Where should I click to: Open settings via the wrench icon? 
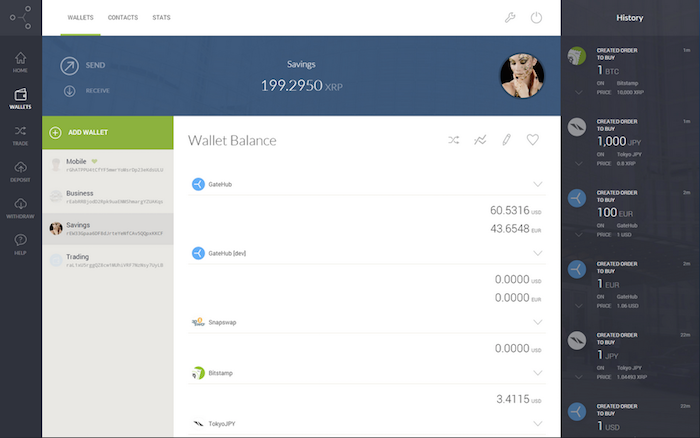[x=510, y=17]
